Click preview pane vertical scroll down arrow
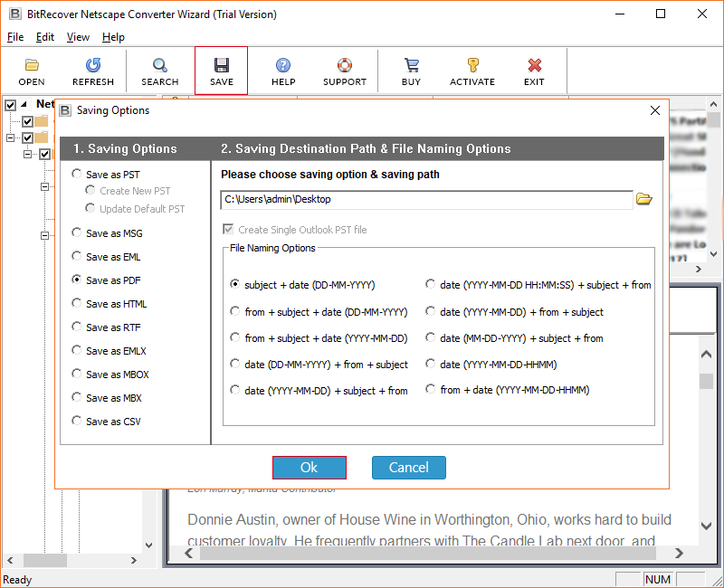Screen dimensions: 724x588 [x=706, y=526]
